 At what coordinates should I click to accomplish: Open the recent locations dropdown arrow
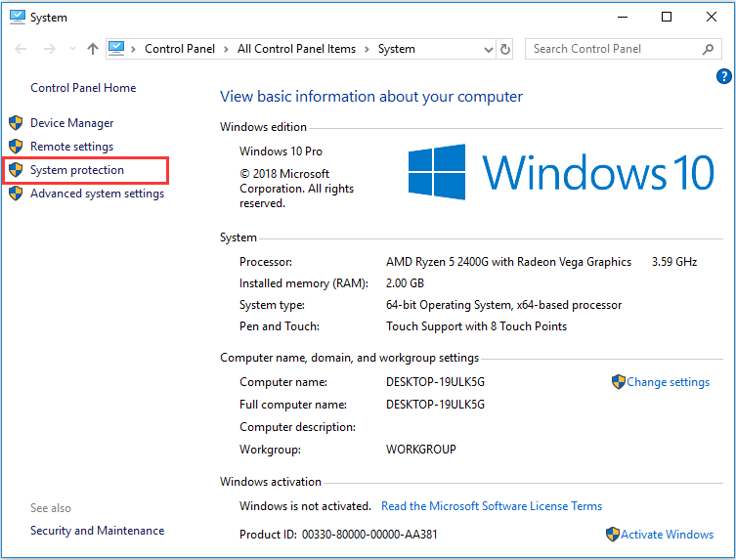(72, 49)
